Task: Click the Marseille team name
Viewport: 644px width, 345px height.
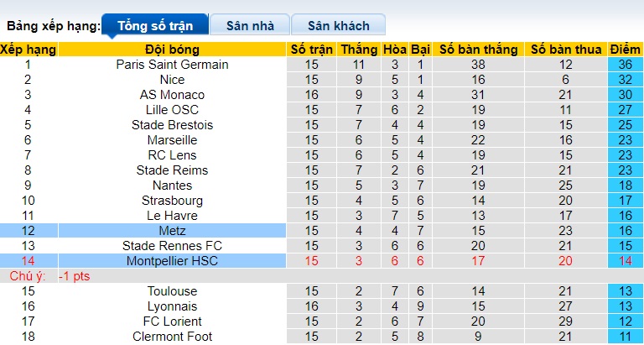Action: [x=172, y=140]
